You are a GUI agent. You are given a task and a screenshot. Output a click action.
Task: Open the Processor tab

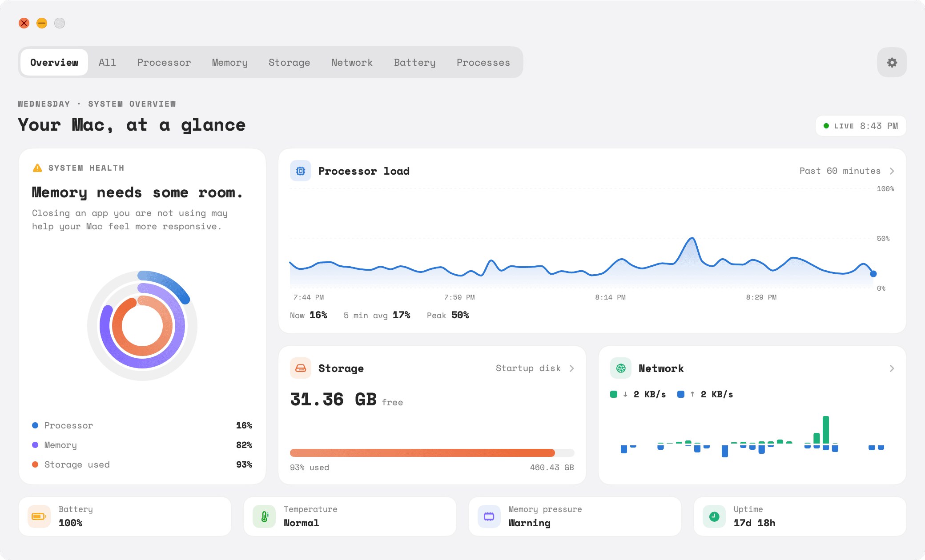pyautogui.click(x=164, y=62)
